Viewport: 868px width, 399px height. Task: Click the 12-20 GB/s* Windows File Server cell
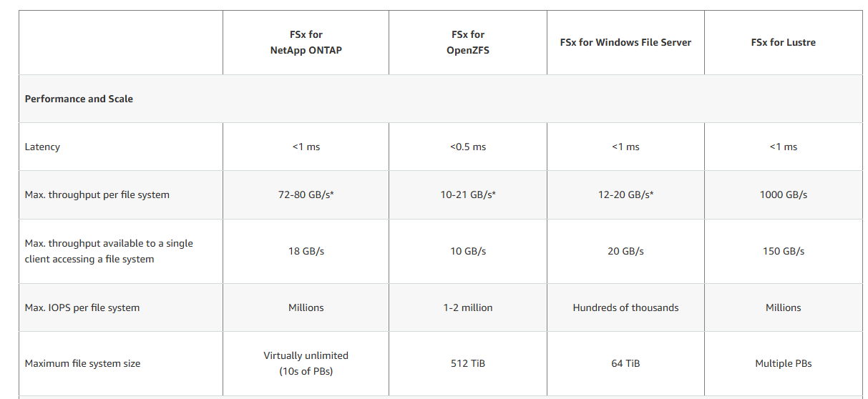pyautogui.click(x=625, y=194)
